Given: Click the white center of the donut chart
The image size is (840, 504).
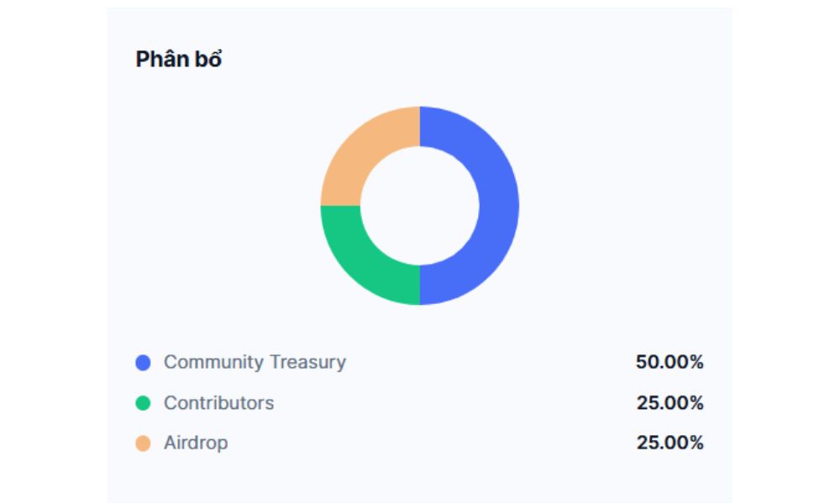Looking at the screenshot, I should coord(420,206).
